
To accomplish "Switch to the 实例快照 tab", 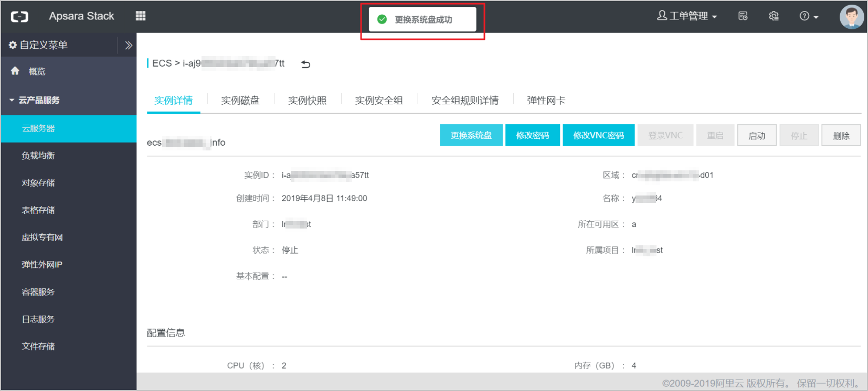I will (x=307, y=100).
